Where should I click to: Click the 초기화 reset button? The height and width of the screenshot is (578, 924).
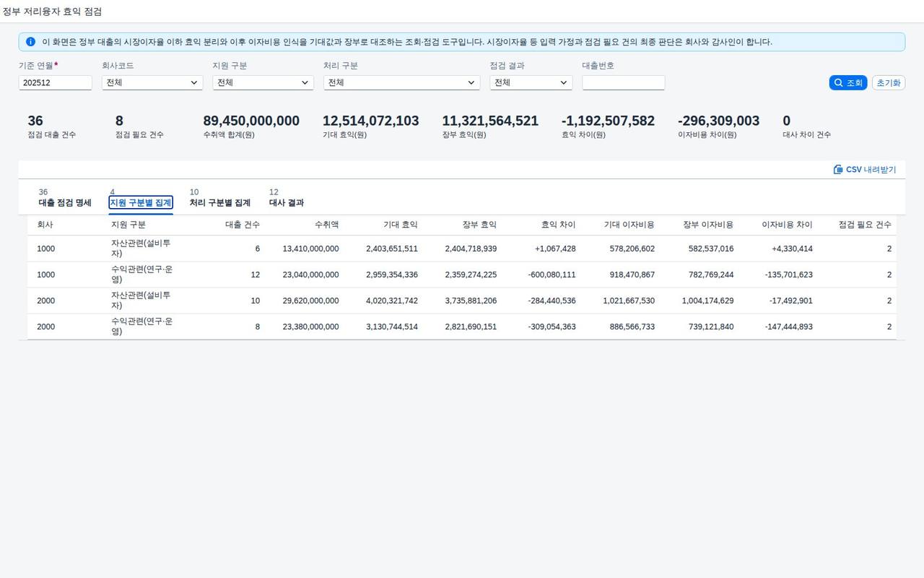point(889,83)
